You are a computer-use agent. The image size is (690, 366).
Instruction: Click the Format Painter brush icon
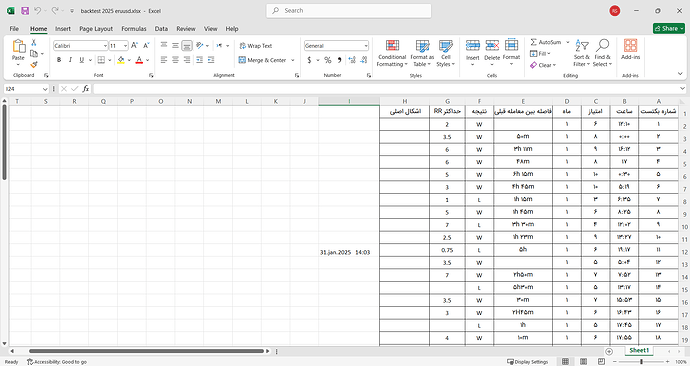click(x=33, y=65)
